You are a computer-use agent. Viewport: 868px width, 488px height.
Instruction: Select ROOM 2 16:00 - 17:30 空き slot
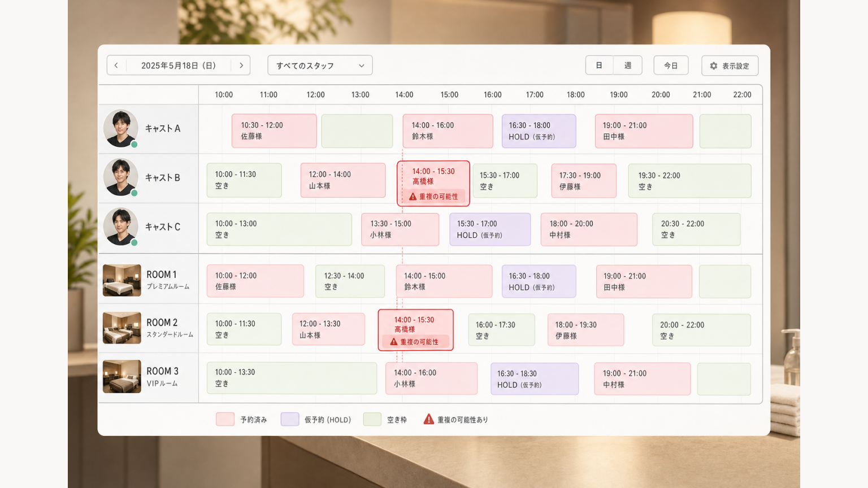[x=501, y=330]
